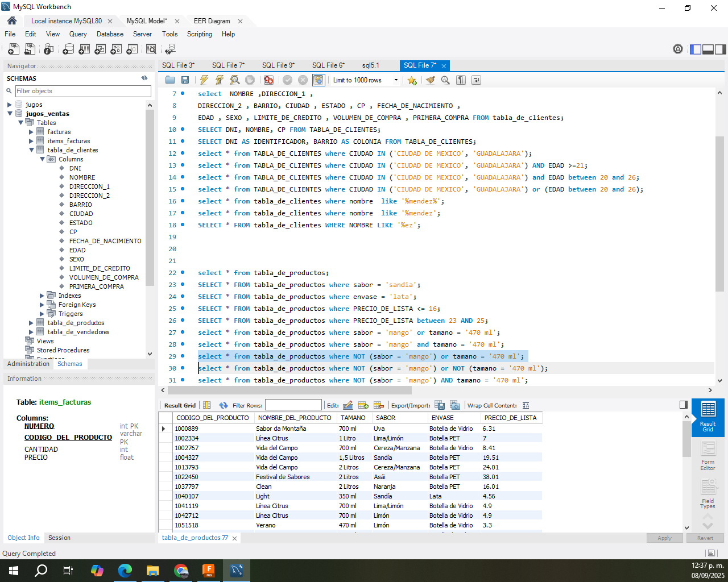Save snippet to favorites star icon
The width and height of the screenshot is (728, 582).
pyautogui.click(x=412, y=80)
